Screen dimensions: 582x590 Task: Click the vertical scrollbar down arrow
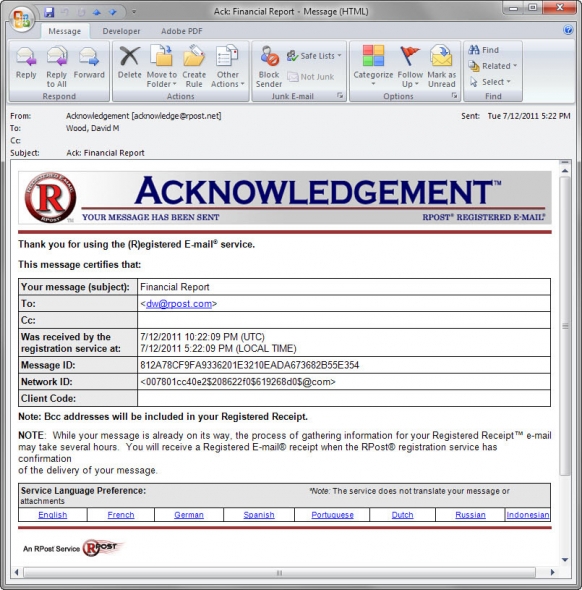pyautogui.click(x=565, y=560)
